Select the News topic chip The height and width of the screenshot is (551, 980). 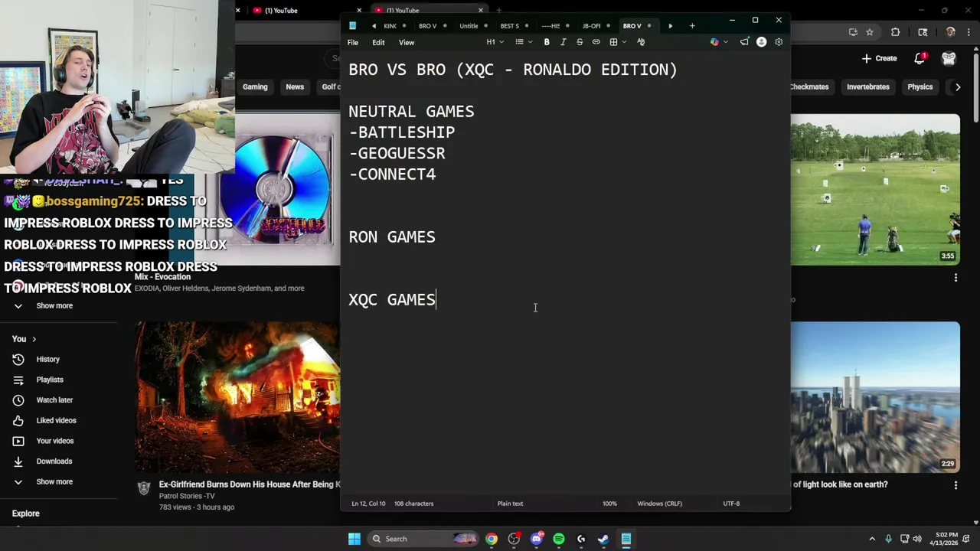pos(295,87)
